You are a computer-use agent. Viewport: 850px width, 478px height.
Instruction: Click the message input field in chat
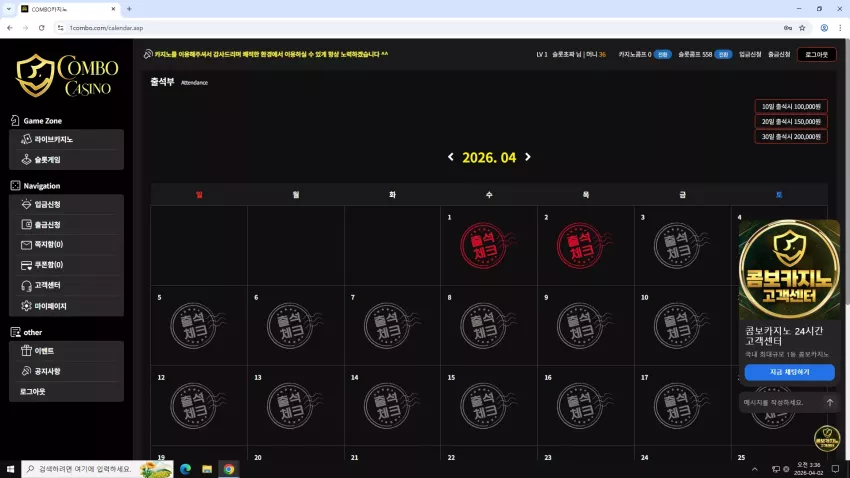pos(783,403)
